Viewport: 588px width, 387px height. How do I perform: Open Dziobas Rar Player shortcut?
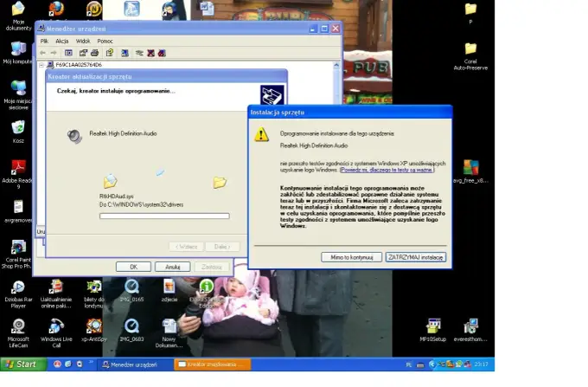(18, 294)
